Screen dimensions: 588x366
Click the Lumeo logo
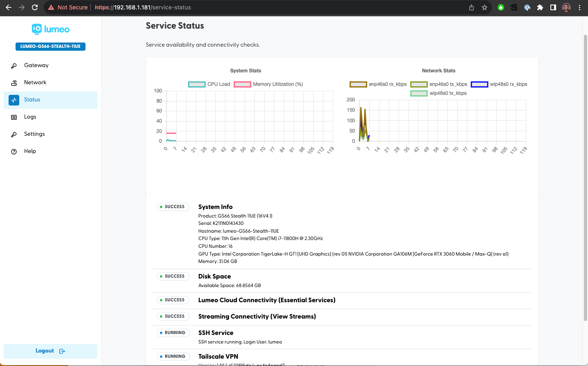pos(51,29)
